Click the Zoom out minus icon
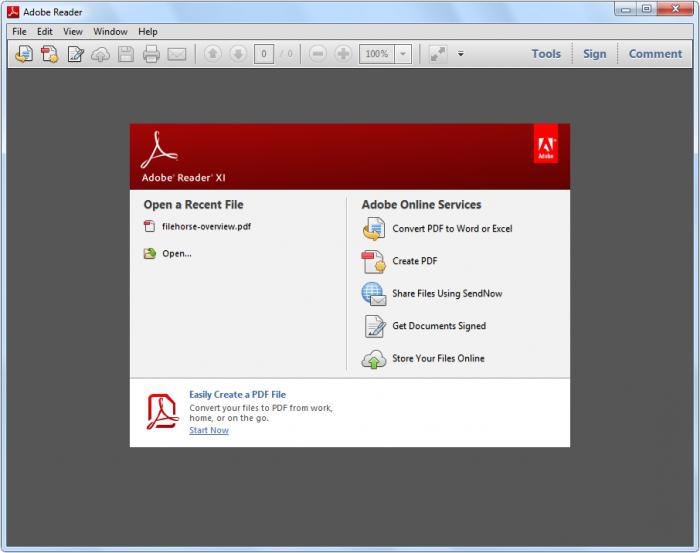The image size is (700, 553). [318, 54]
